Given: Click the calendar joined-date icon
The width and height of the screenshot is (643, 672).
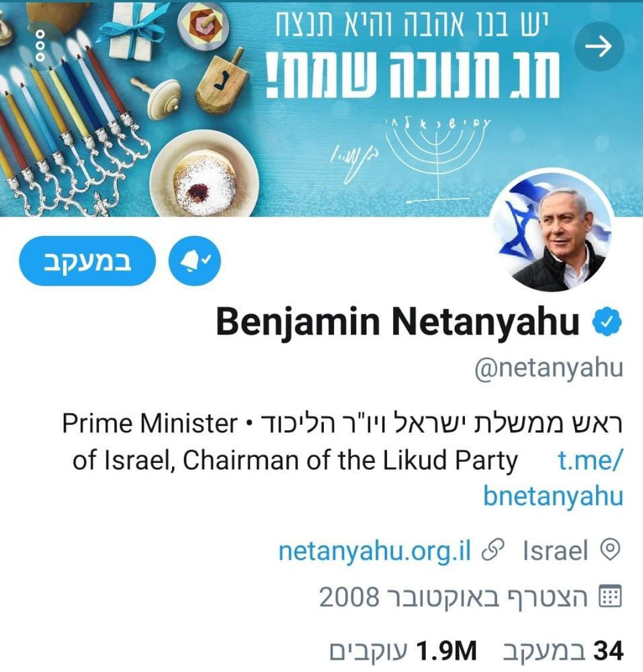Looking at the screenshot, I should point(609,596).
